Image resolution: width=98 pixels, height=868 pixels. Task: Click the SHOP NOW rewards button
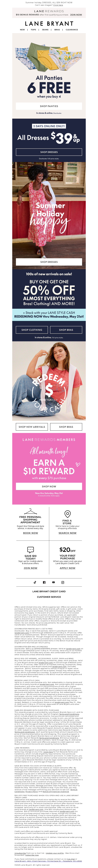tap(49, 486)
